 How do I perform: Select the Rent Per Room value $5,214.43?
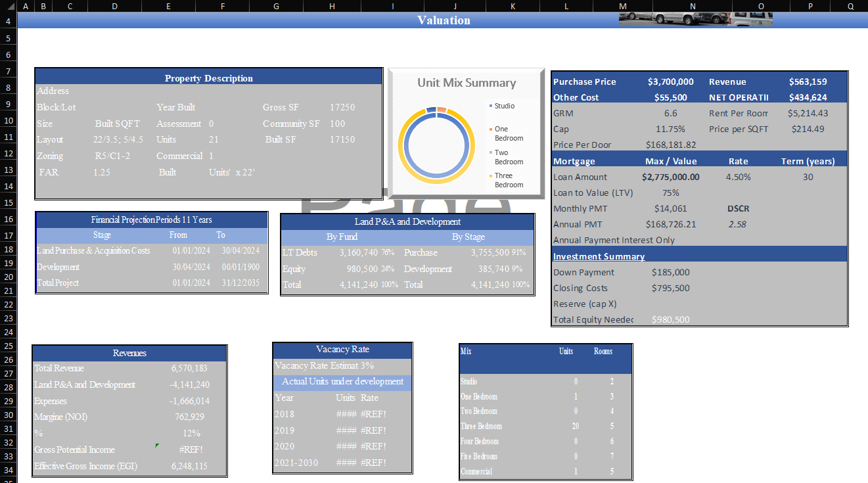(808, 113)
